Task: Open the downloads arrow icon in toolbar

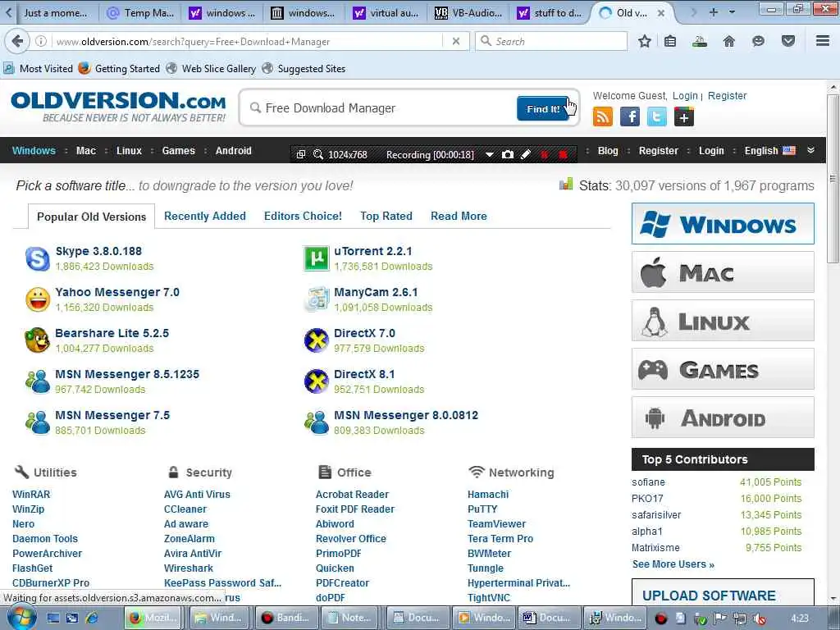Action: [x=699, y=41]
